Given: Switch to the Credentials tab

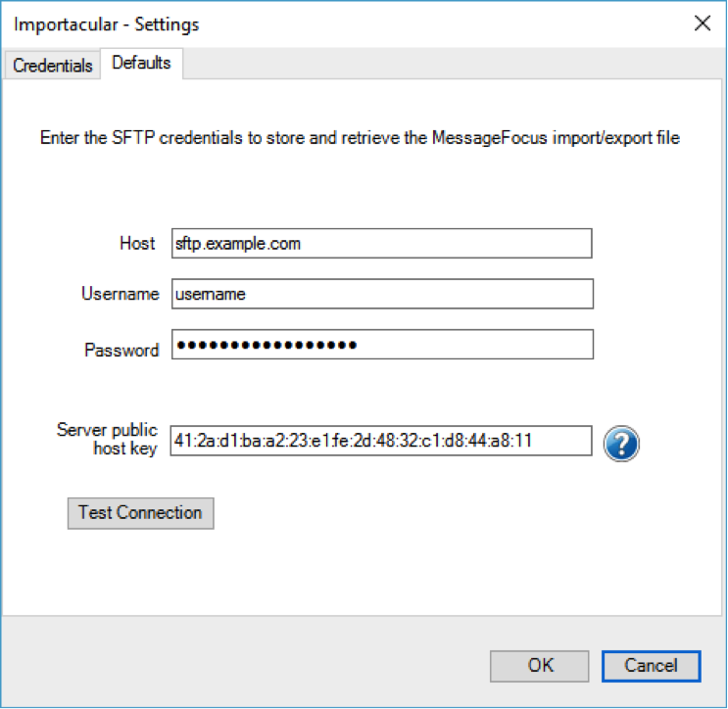Looking at the screenshot, I should coord(53,66).
